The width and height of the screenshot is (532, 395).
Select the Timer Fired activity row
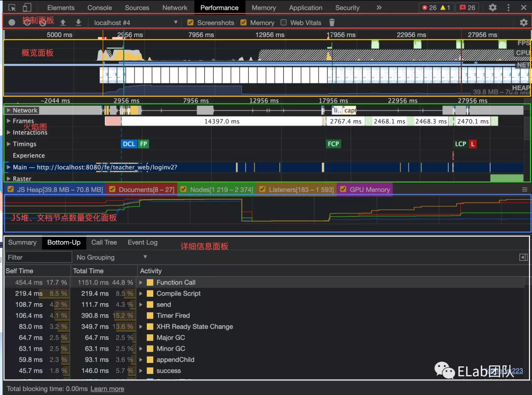tap(265, 316)
